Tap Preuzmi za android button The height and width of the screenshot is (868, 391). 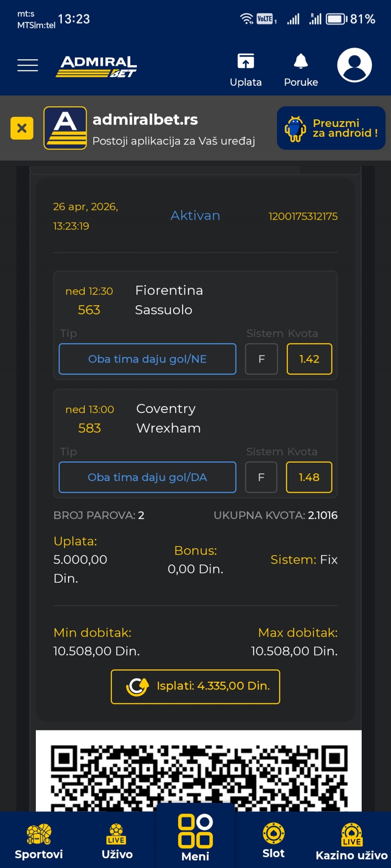[331, 128]
